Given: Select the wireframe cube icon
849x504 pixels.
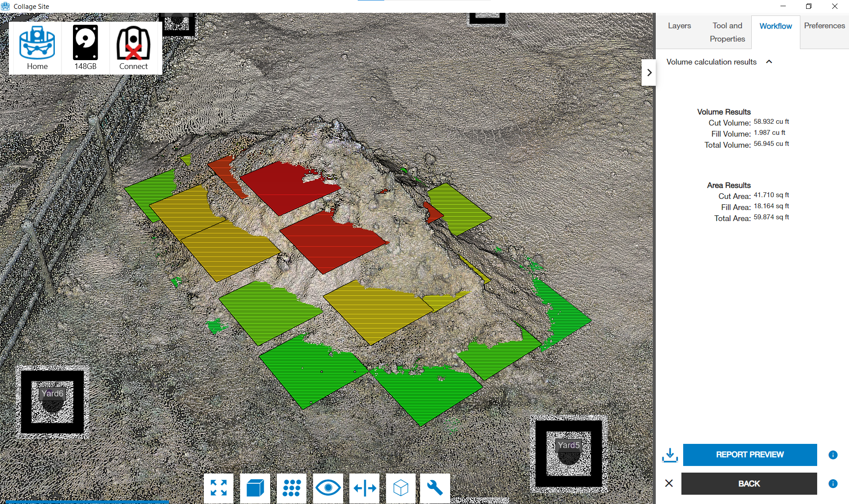Looking at the screenshot, I should tap(401, 488).
